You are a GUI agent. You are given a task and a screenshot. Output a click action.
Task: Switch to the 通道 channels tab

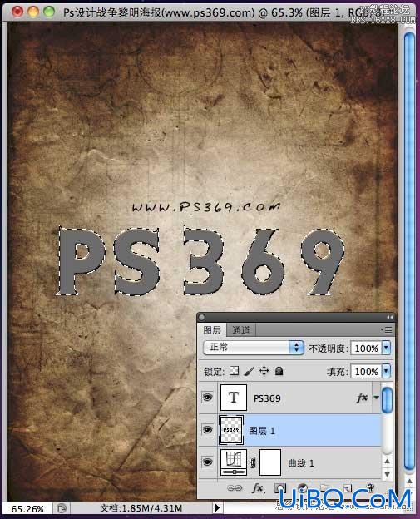pos(241,330)
